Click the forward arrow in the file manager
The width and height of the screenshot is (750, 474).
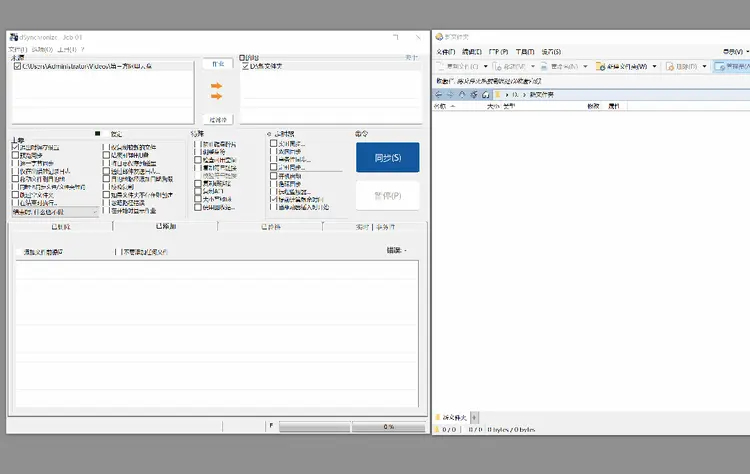tap(450, 94)
